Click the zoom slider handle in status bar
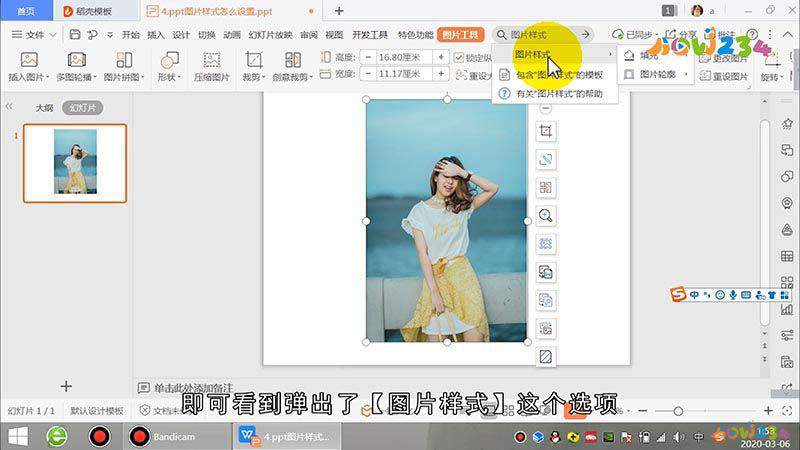The image size is (800, 450). (678, 411)
